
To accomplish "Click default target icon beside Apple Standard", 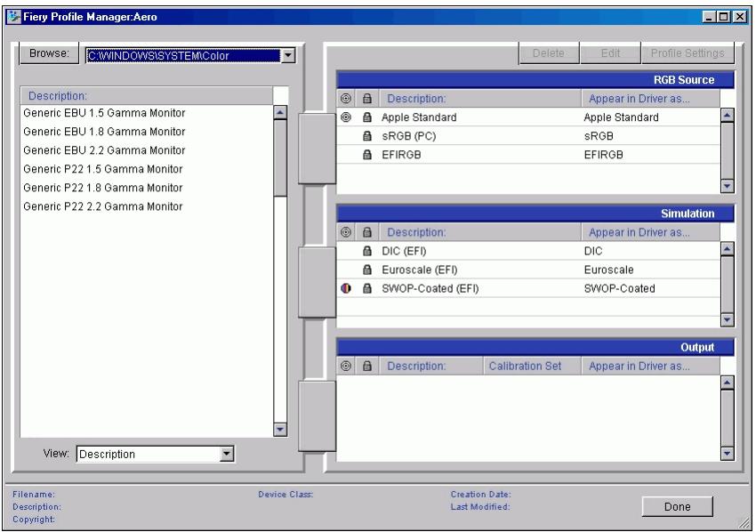I will pos(346,117).
